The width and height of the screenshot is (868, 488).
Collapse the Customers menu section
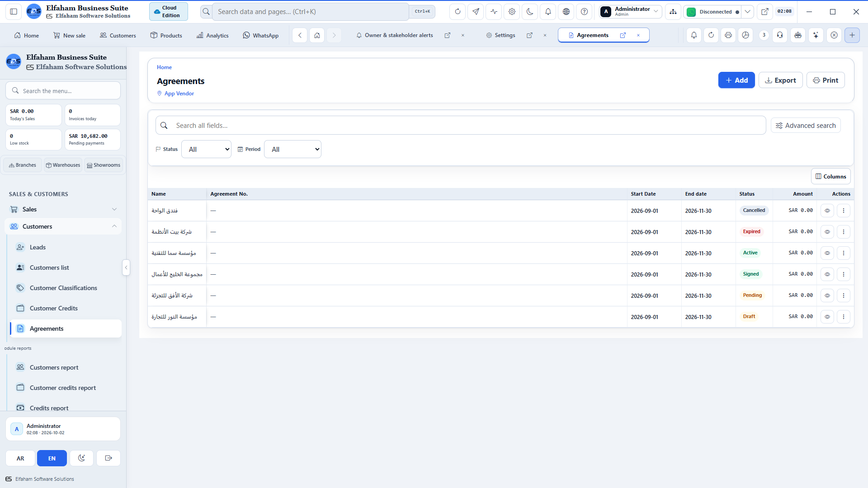click(63, 226)
